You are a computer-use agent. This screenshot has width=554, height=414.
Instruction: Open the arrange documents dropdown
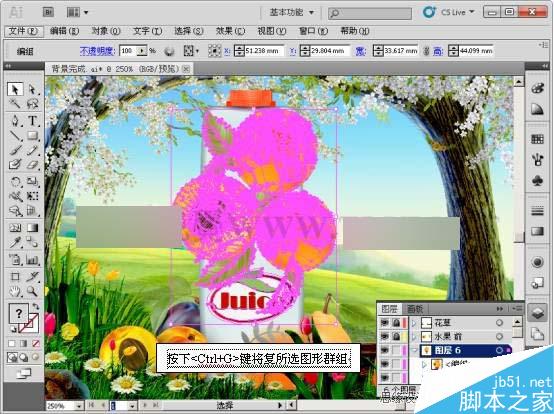(77, 12)
